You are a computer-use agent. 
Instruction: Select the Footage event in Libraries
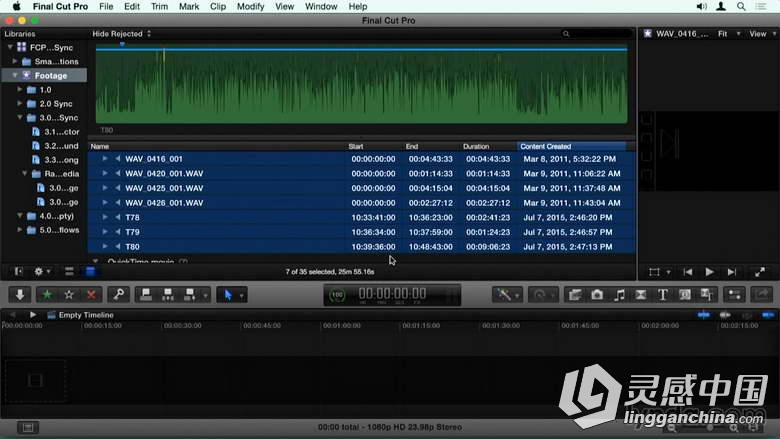tap(45, 76)
